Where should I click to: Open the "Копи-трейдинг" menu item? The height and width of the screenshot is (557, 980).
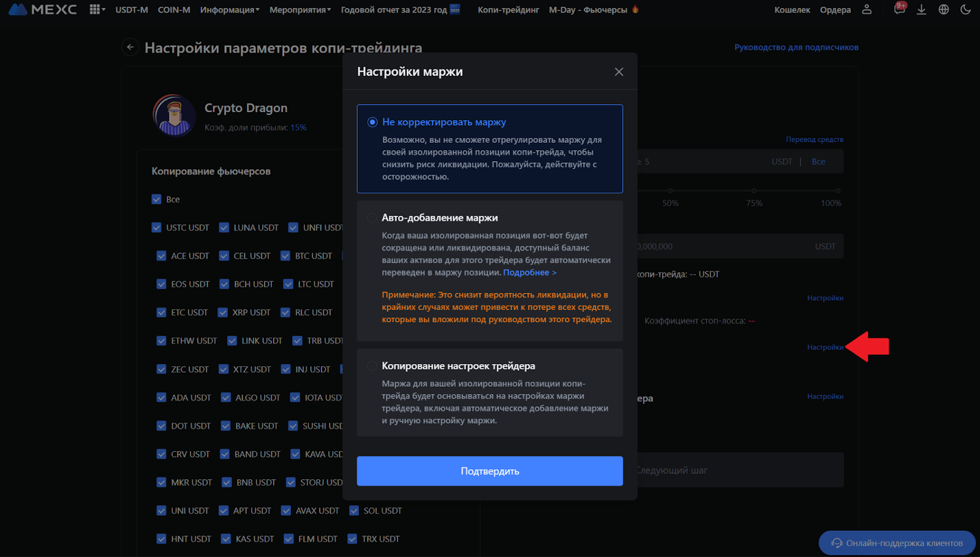[508, 10]
